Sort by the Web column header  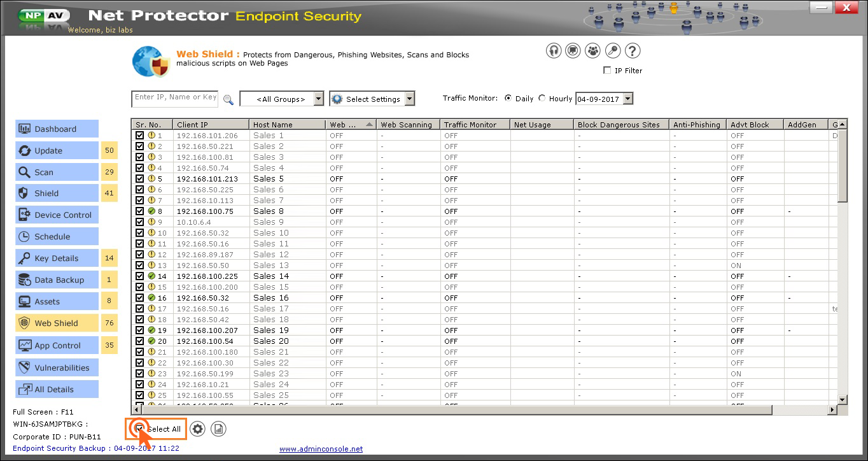click(x=351, y=125)
